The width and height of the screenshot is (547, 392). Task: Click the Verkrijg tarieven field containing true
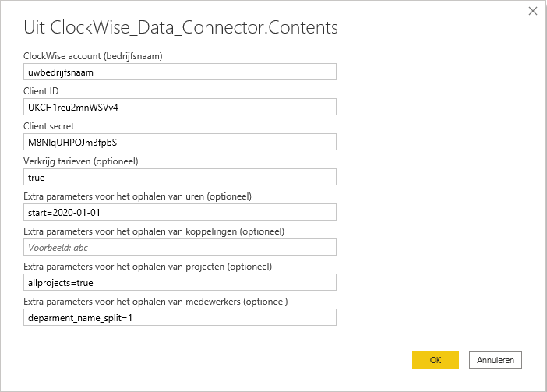click(x=180, y=177)
